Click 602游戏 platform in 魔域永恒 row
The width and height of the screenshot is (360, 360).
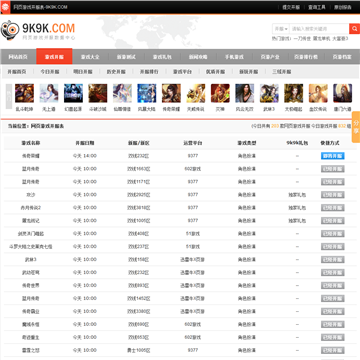click(192, 324)
